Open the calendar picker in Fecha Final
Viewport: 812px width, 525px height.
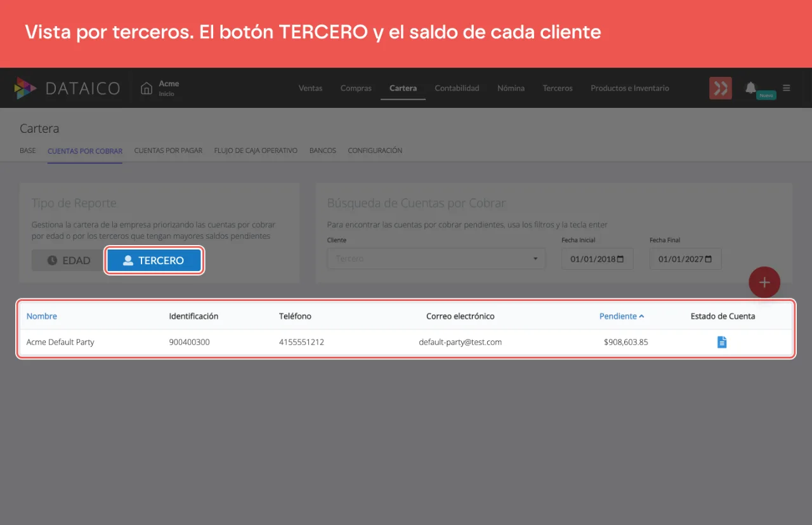click(709, 259)
